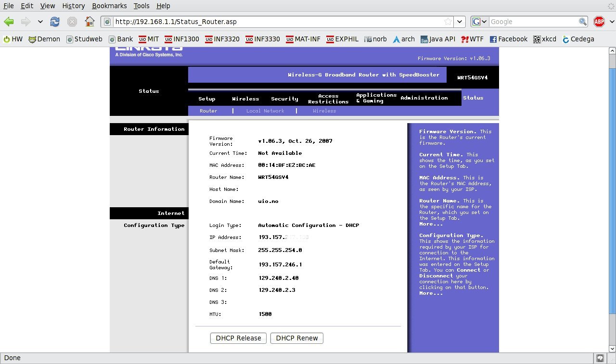
Task: Click the Adblock Plus ABP icon
Action: click(x=599, y=22)
